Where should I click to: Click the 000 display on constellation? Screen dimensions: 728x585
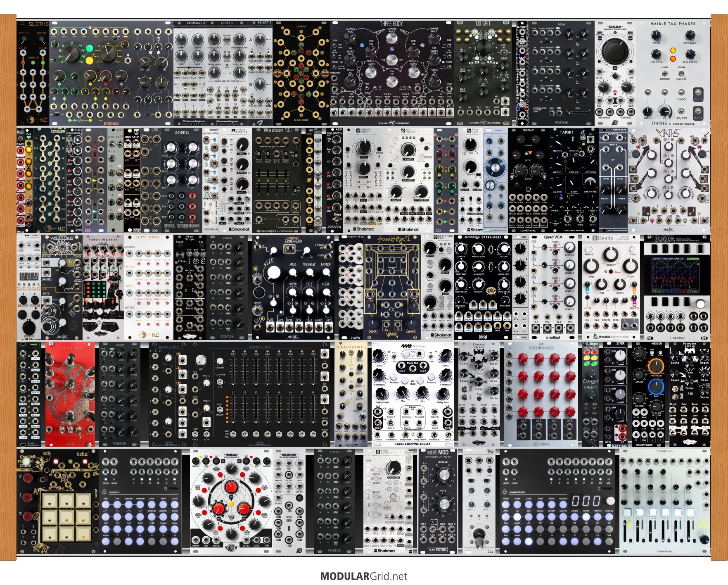tap(586, 501)
